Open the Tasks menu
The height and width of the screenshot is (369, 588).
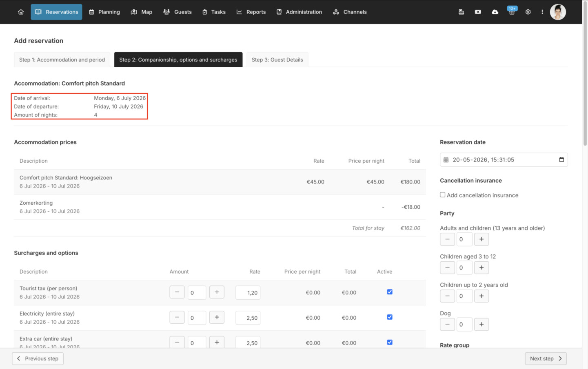[x=214, y=12]
